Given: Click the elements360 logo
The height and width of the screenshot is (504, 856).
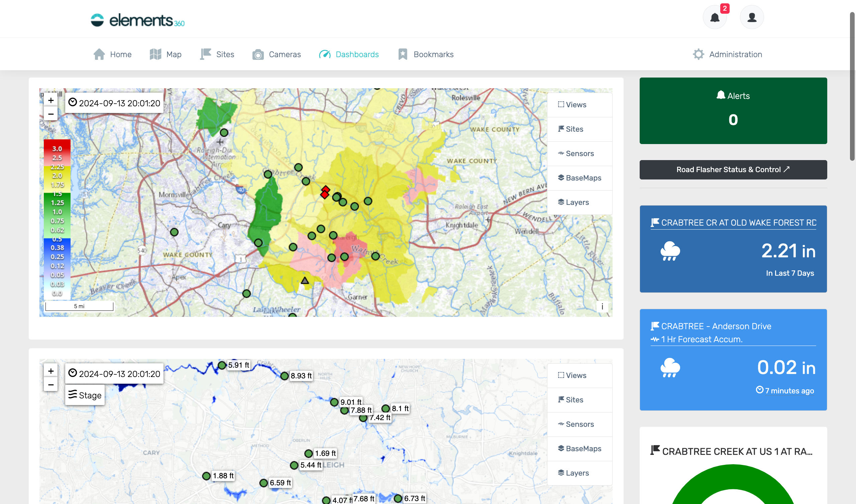Looking at the screenshot, I should click(137, 20).
